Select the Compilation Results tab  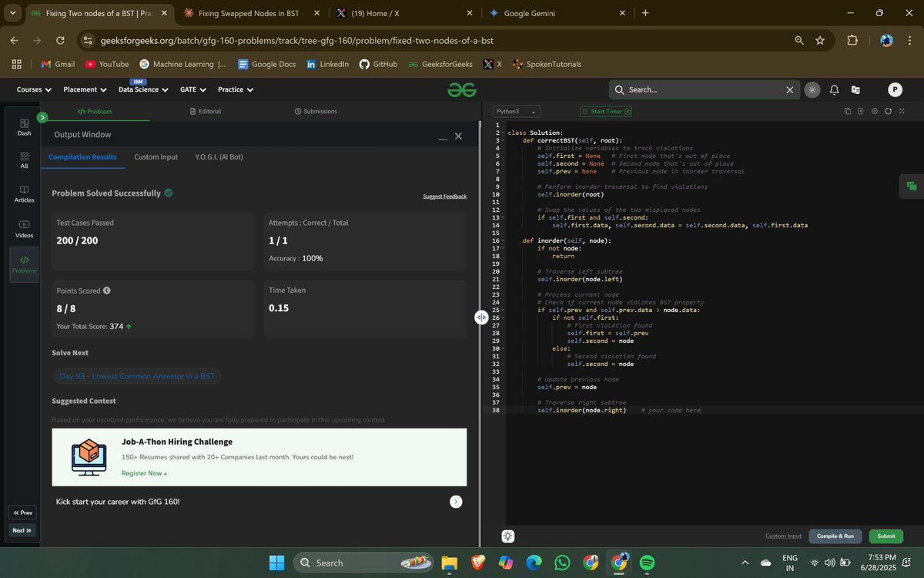[x=82, y=157]
